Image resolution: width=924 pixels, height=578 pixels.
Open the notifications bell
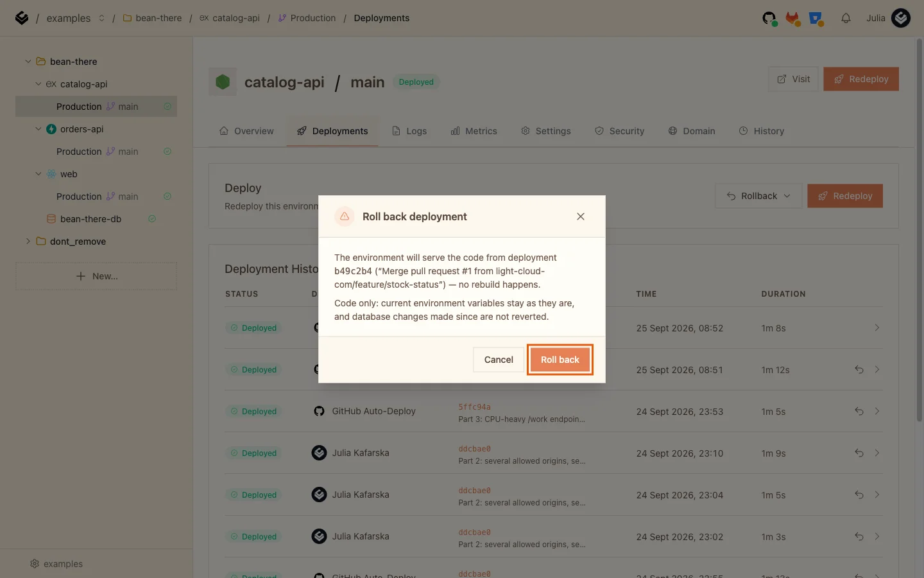point(846,18)
